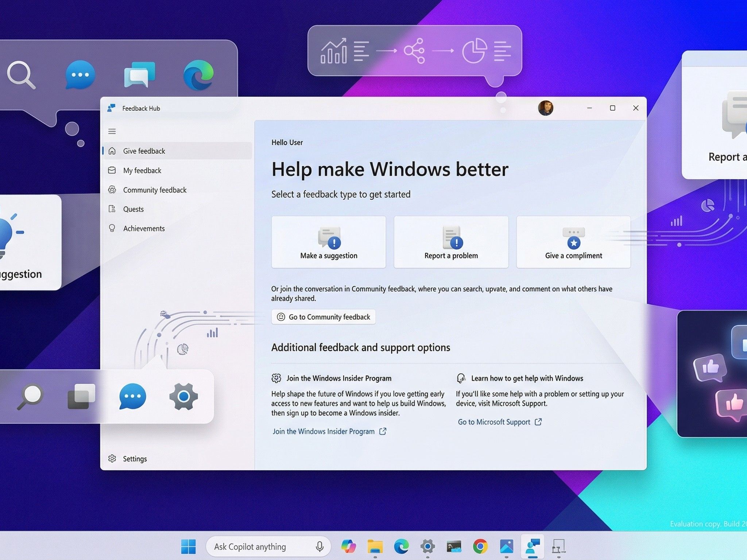Image resolution: width=747 pixels, height=560 pixels.
Task: Click the Additional feedback and support options heading
Action: click(x=361, y=347)
